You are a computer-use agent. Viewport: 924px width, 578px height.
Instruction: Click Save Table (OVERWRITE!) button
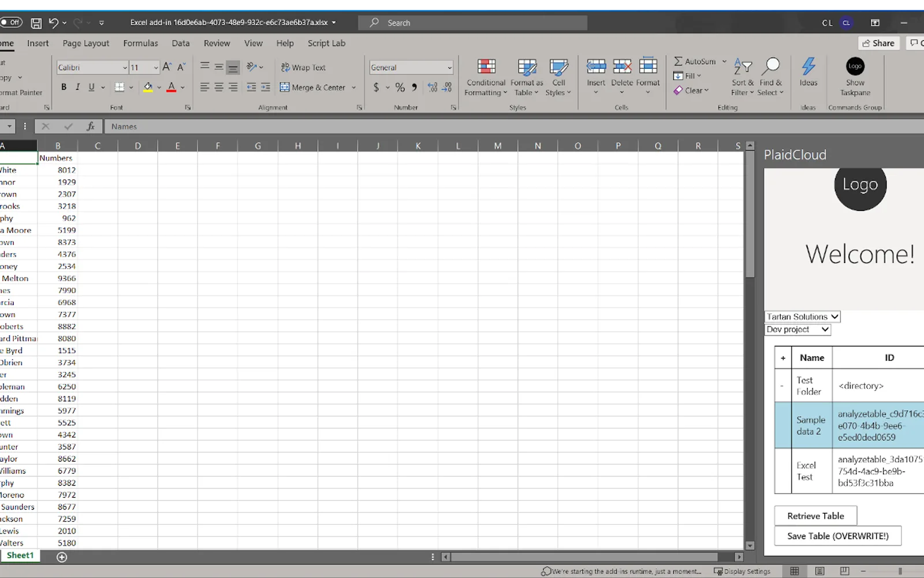[x=837, y=536]
